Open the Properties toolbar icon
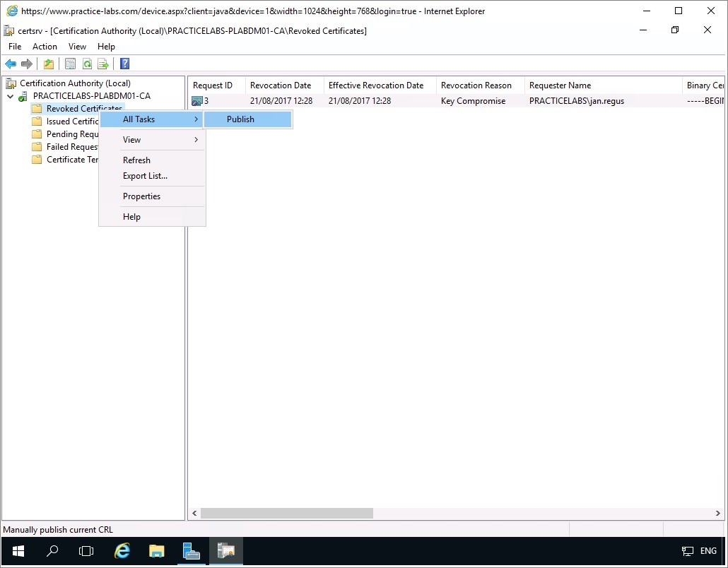The image size is (728, 568). point(70,64)
